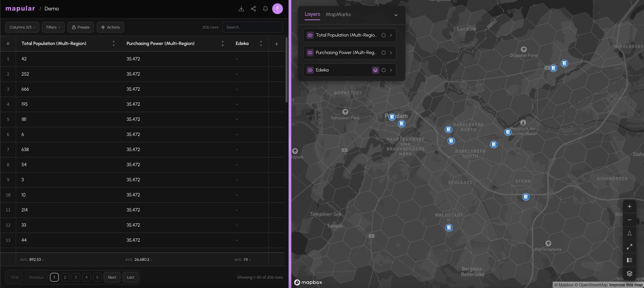Click Improve this map link
644x288 pixels.
pos(626,285)
